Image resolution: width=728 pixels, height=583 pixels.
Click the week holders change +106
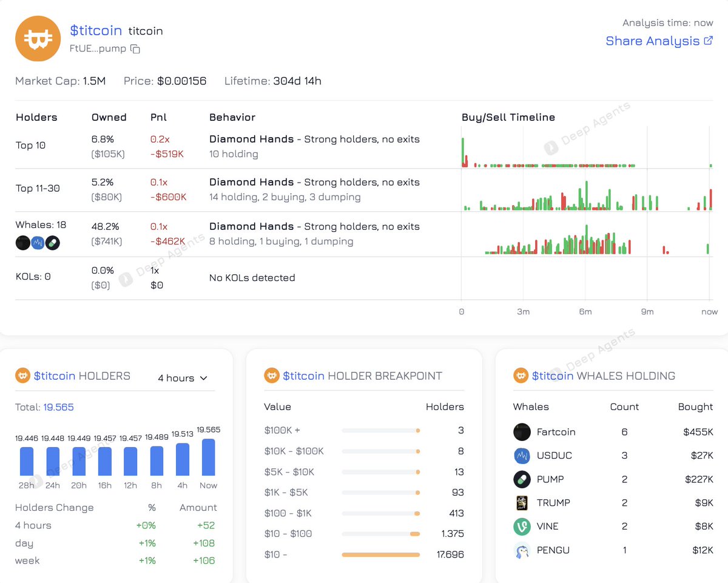coord(203,561)
